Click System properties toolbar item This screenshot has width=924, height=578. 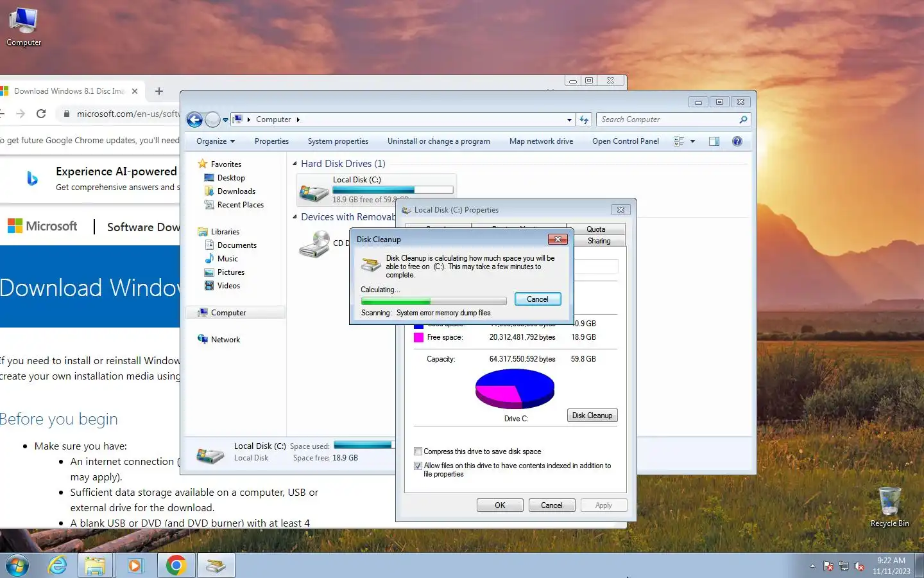click(338, 141)
